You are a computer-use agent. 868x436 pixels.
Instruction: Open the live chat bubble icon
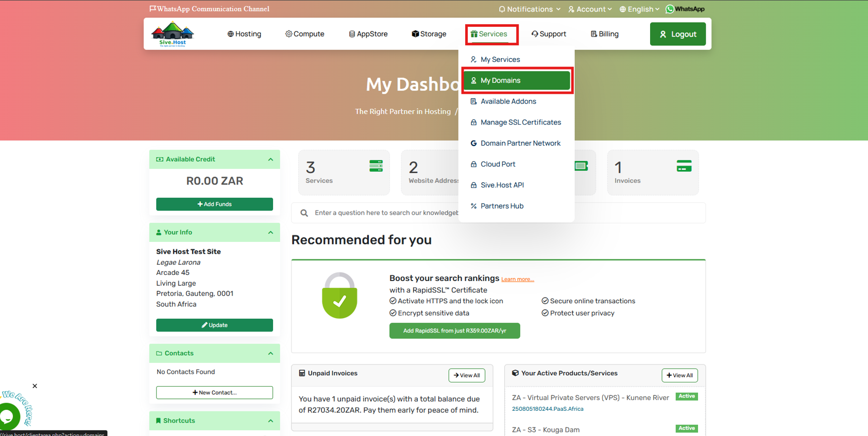coord(8,416)
